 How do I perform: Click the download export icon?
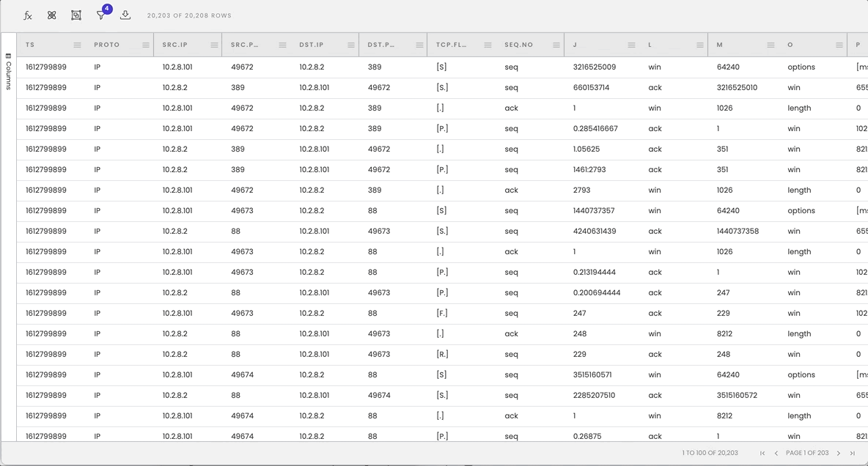pos(125,15)
